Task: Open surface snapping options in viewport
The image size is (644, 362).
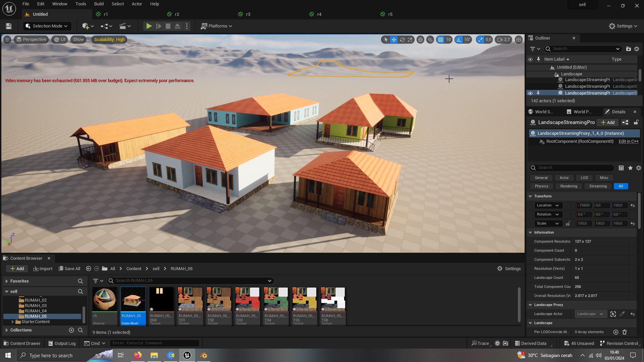Action: [430, 40]
